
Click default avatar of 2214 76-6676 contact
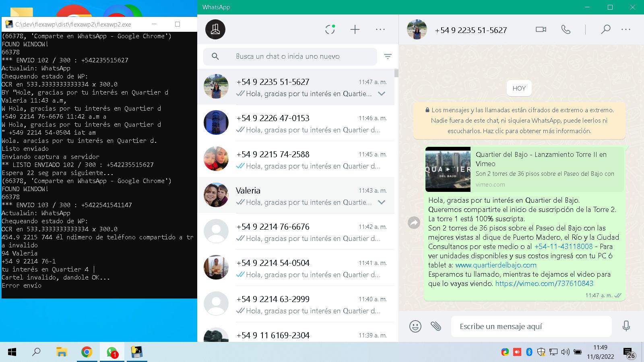point(216,231)
